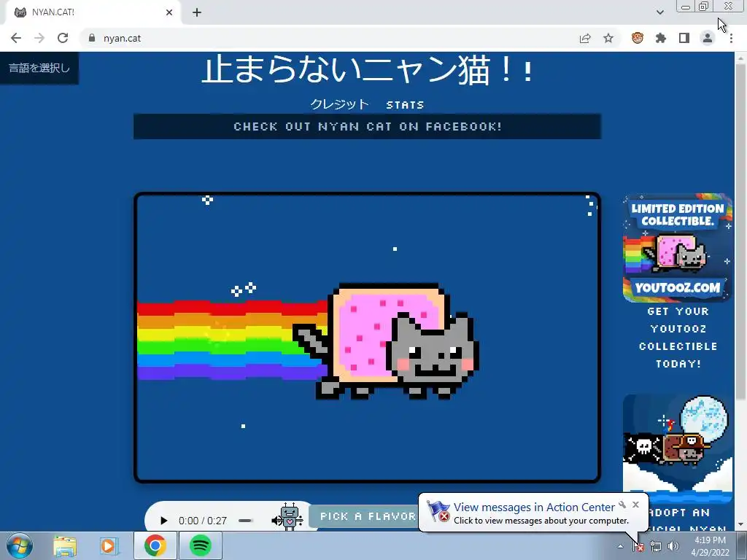Viewport: 747px width, 560px height.
Task: Open the tab search chevron
Action: [659, 12]
